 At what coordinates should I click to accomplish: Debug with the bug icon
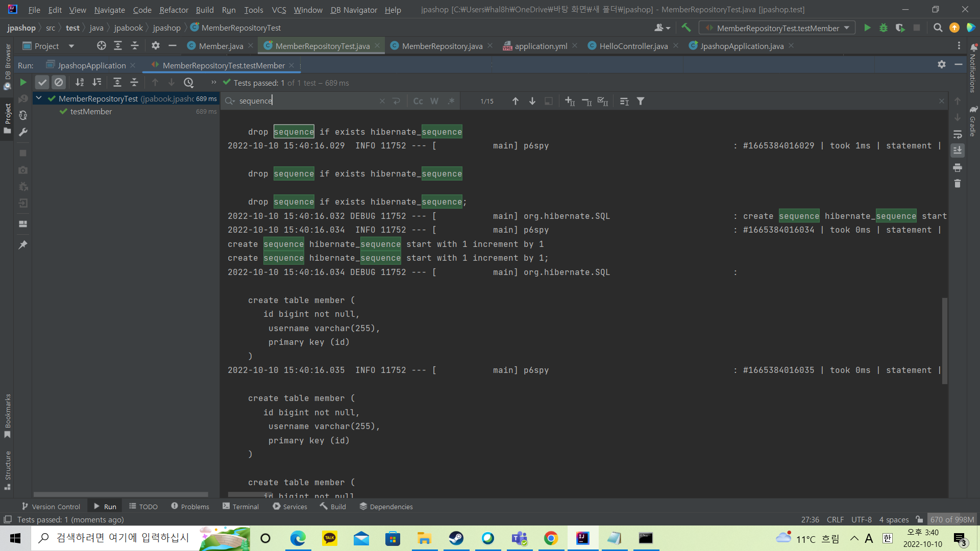[884, 28]
